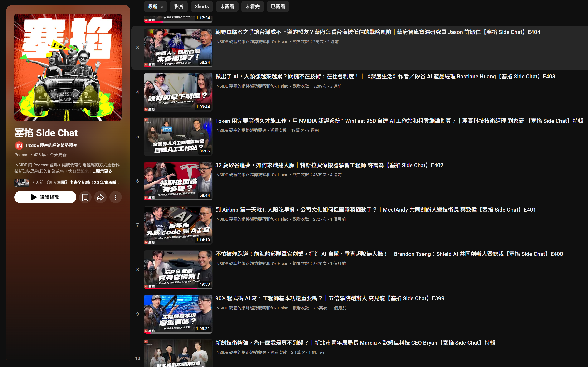Screen dimensions: 588x367
Task: Select the Shorts filter chip
Action: tap(201, 6)
